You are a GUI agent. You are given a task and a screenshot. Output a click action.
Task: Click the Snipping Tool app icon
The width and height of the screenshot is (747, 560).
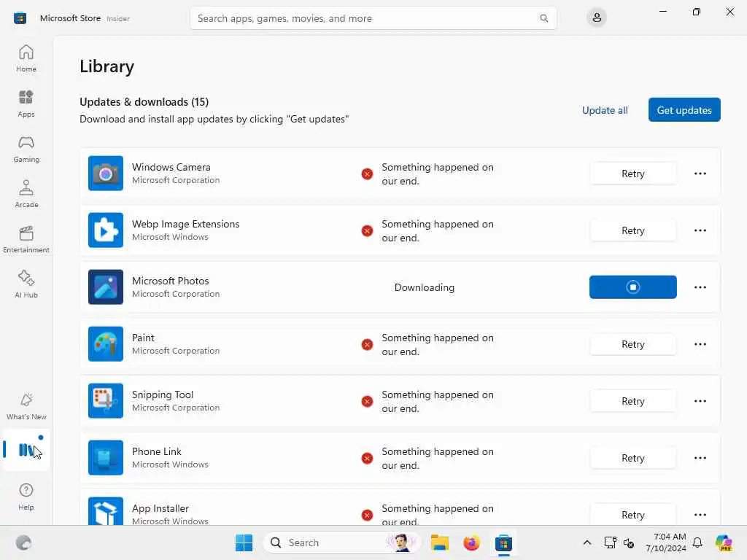(x=106, y=401)
